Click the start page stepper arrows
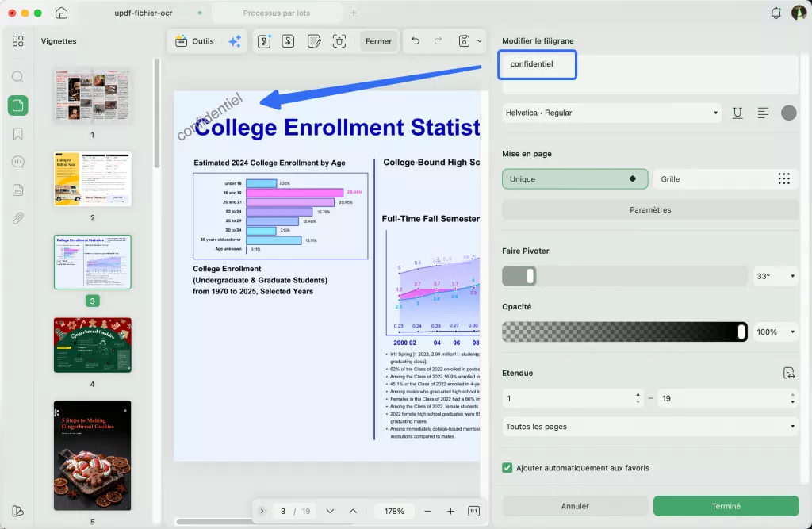The width and height of the screenshot is (812, 529). coord(638,398)
